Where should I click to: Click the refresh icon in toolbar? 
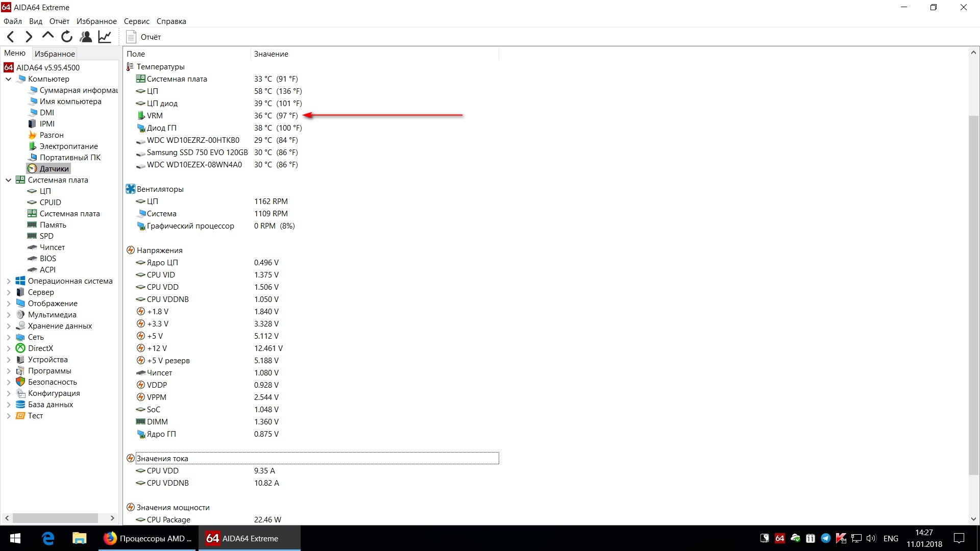67,37
